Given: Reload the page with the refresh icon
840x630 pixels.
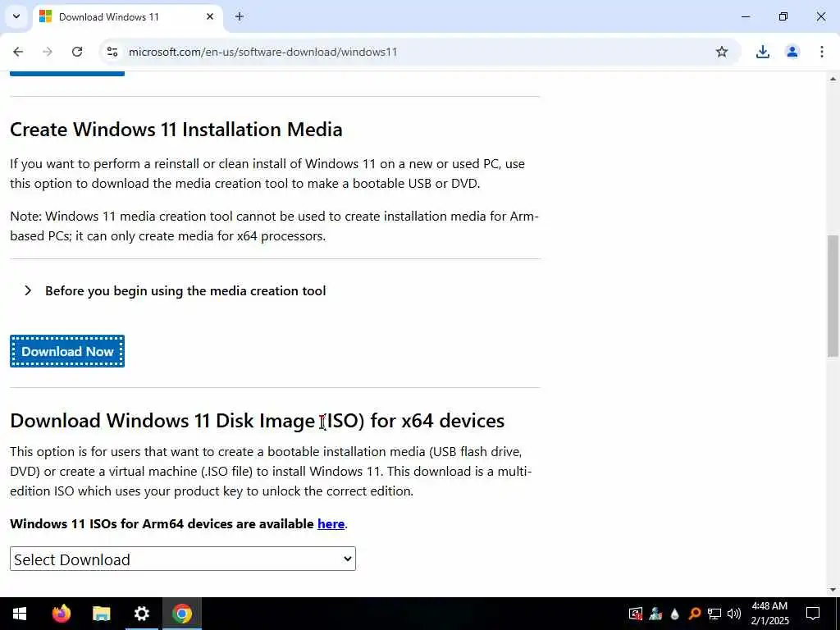Looking at the screenshot, I should (x=77, y=52).
